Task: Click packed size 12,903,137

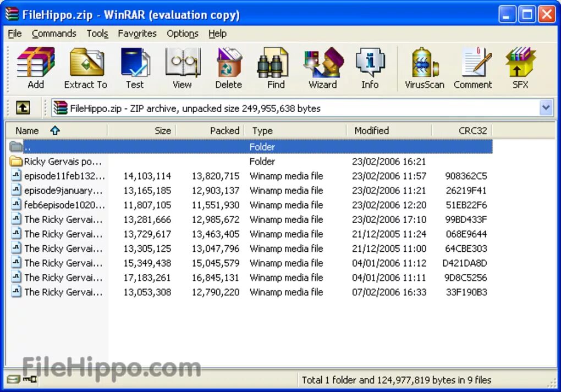Action: 216,190
